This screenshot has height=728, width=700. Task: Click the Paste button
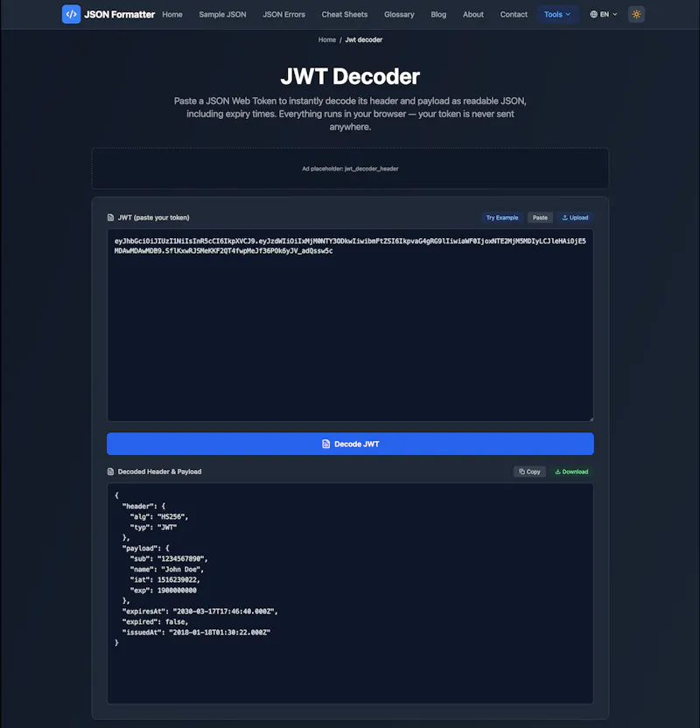(541, 218)
